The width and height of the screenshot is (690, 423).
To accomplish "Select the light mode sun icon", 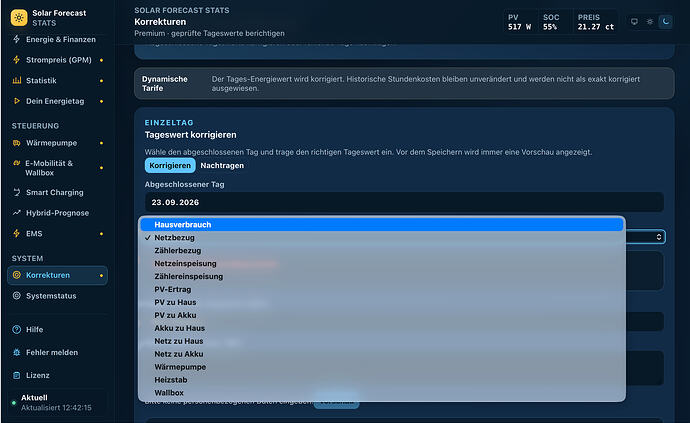I will pos(650,22).
